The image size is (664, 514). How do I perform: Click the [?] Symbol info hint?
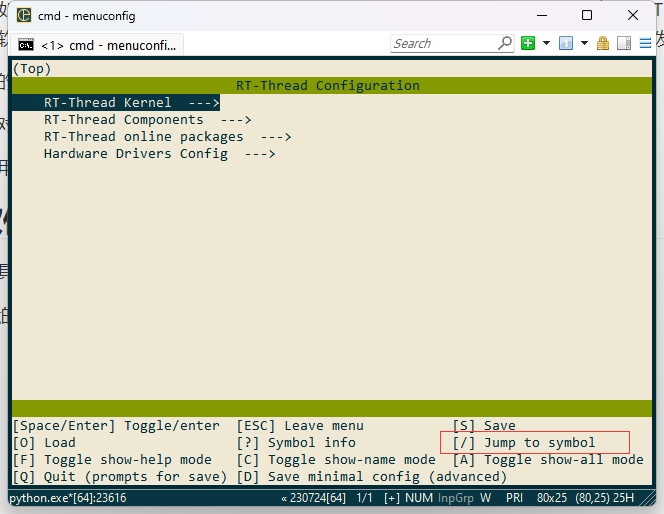click(296, 442)
